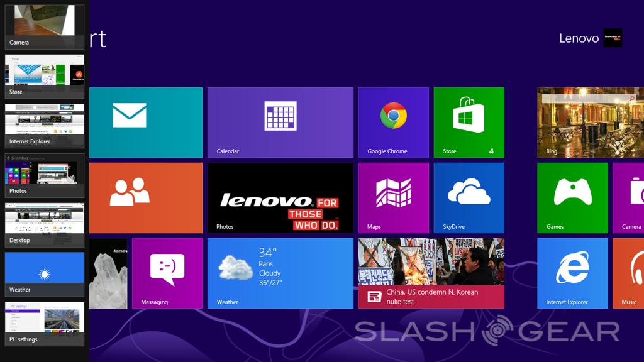Open the Mail tile
The image size is (644, 362).
point(145,122)
